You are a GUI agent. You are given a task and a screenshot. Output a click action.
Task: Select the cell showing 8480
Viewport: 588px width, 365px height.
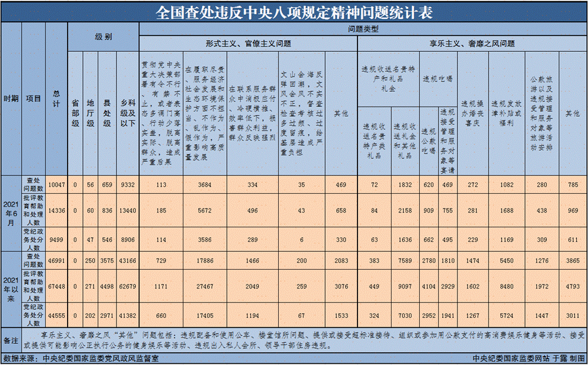pyautogui.click(x=507, y=286)
